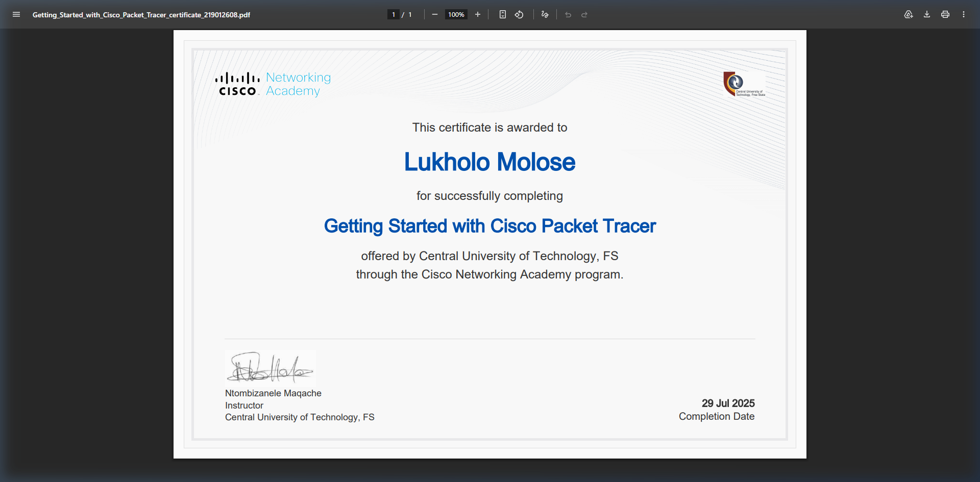Click the 'Completion Date' label
The image size is (980, 482).
[x=717, y=417]
